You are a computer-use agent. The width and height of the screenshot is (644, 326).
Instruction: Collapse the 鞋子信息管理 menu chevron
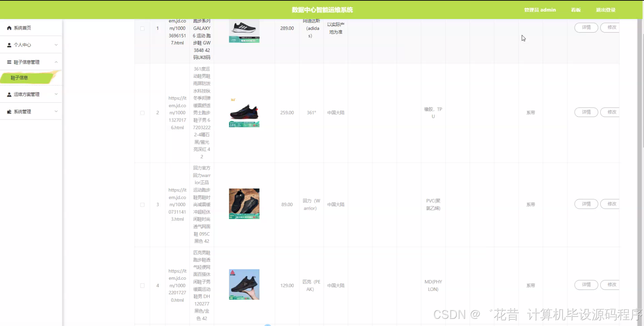[56, 62]
